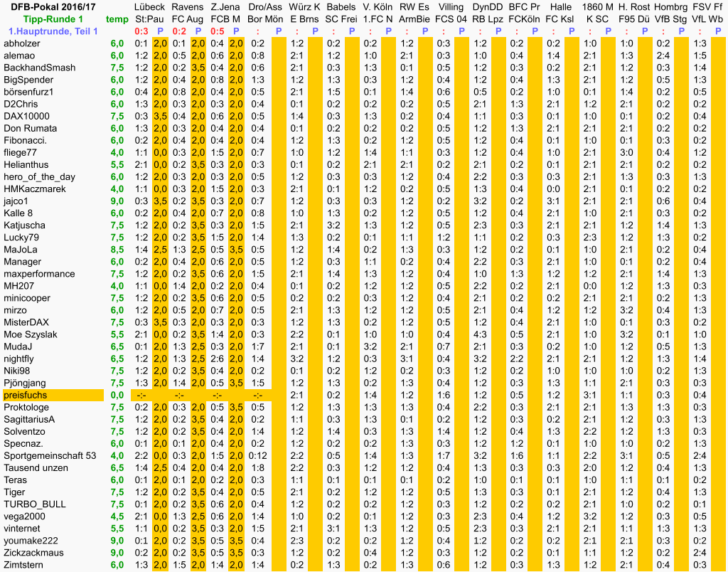The width and height of the screenshot is (728, 572).
Task: Select player Sportgemeinschaft 53
Action: pos(49,455)
